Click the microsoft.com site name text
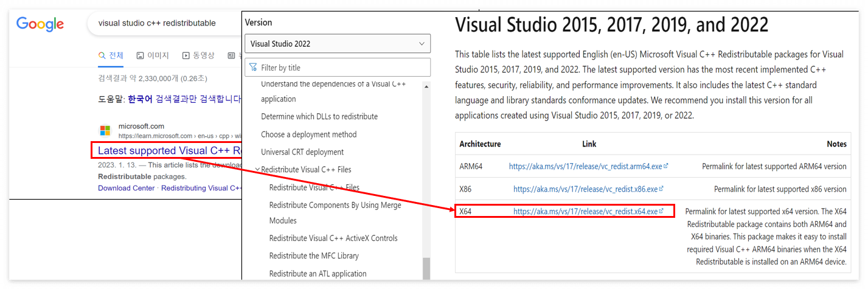Screen dimensions: 868x289 pos(141,127)
